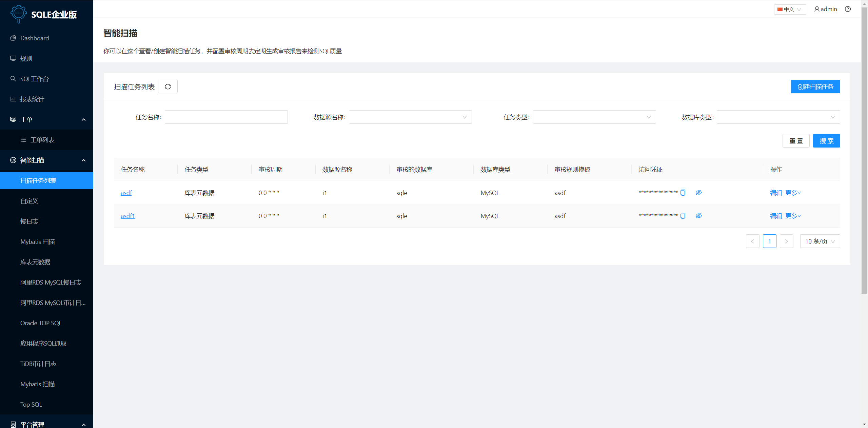Open 规则 in the sidebar
The width and height of the screenshot is (868, 428).
pyautogui.click(x=47, y=58)
